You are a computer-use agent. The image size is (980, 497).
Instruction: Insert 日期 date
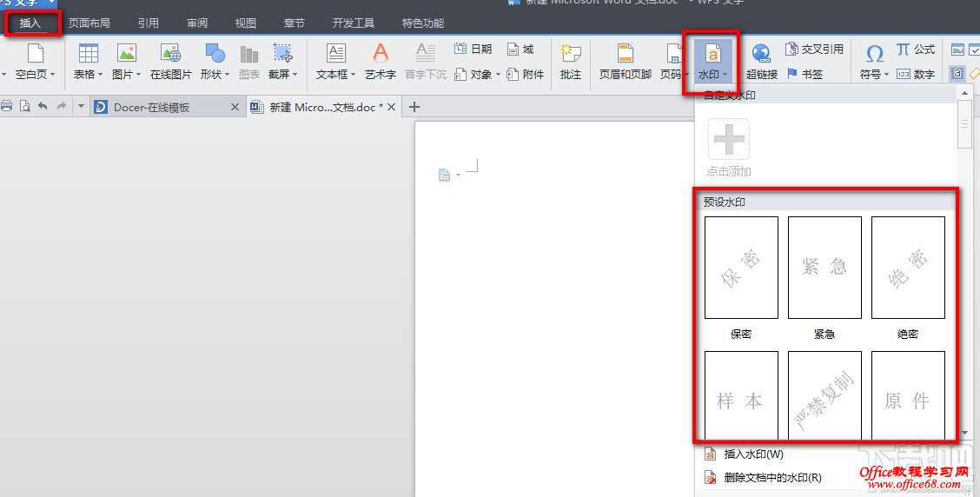[x=473, y=49]
